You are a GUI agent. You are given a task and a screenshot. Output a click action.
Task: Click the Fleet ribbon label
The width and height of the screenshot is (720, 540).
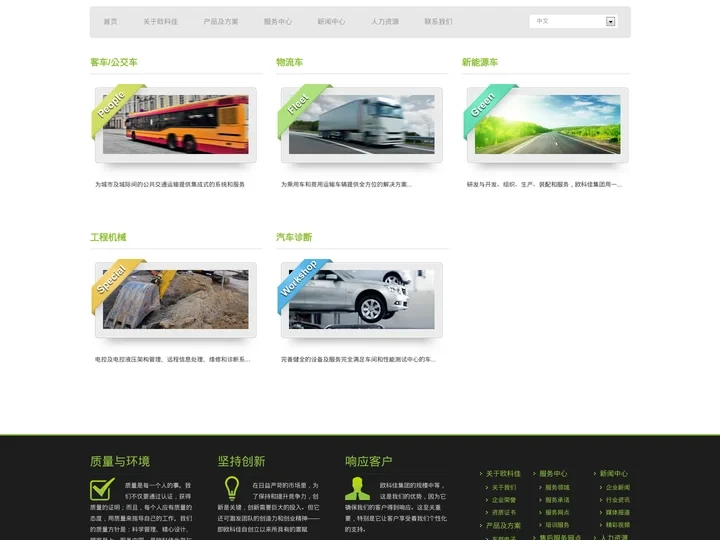pos(298,104)
